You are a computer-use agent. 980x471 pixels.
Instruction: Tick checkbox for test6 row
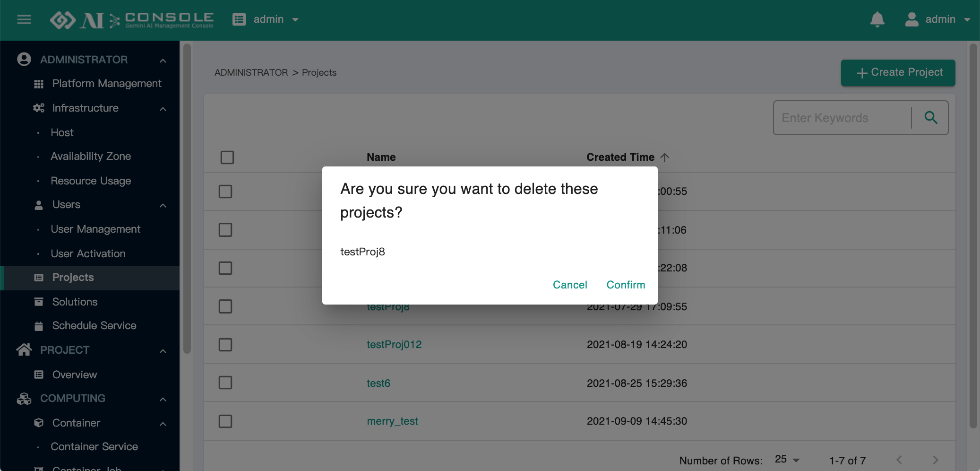(x=225, y=383)
